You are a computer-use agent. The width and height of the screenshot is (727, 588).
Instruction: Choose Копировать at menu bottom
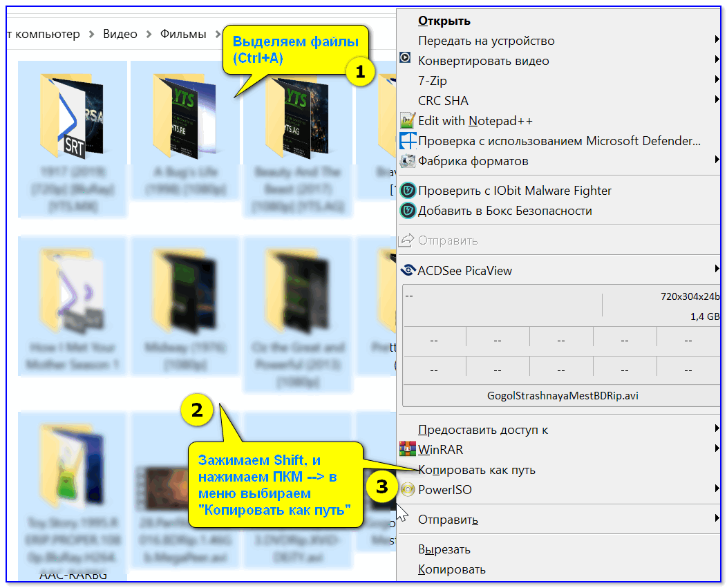click(451, 569)
